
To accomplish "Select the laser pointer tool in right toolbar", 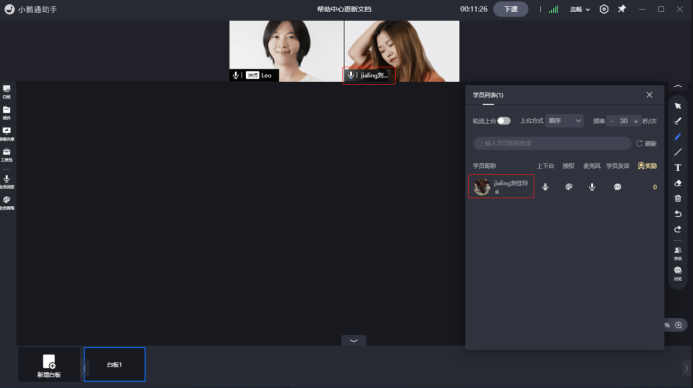I will coord(678,121).
